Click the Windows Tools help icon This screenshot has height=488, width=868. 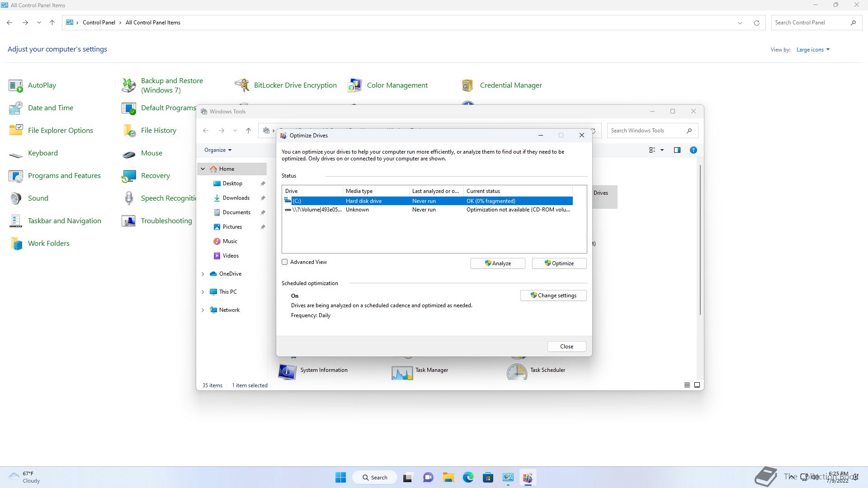693,150
